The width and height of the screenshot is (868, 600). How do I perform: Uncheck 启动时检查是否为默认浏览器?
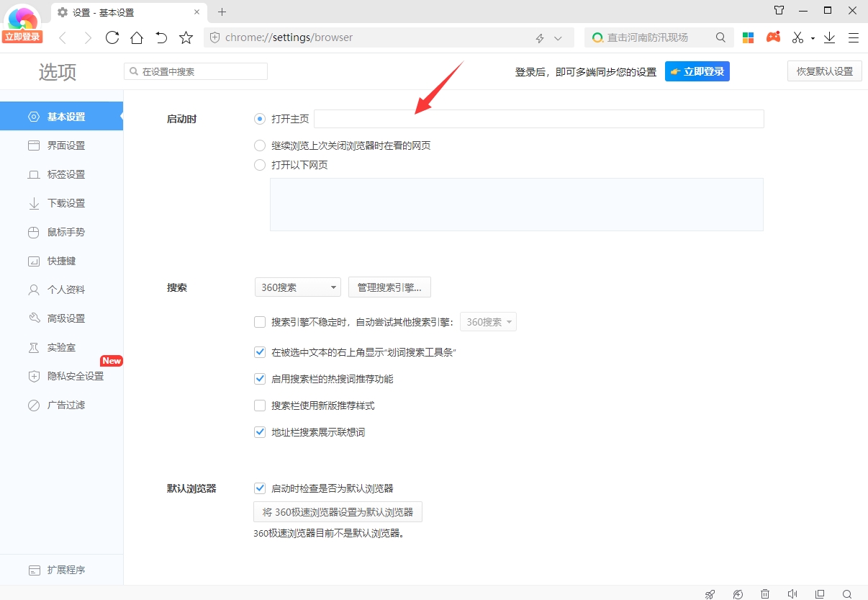pos(260,488)
